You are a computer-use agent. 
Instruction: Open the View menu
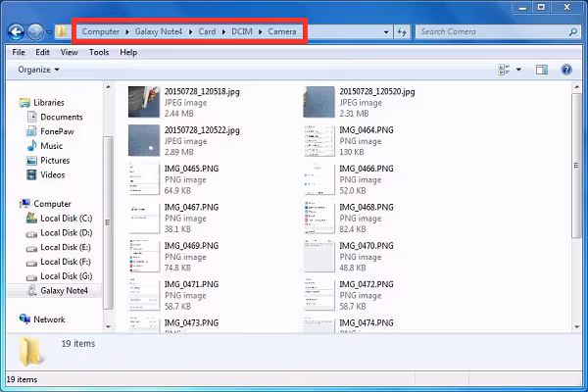coord(69,52)
